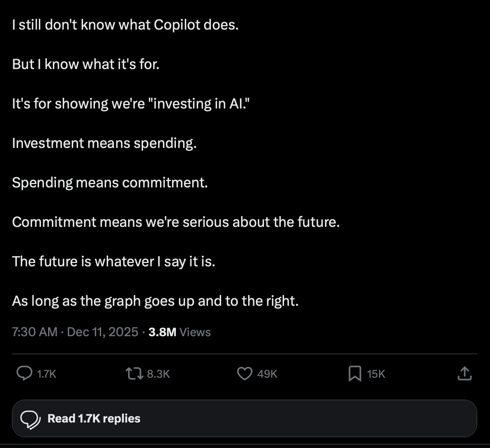Click the 49K likes count
Viewport: 490px width, 448px height.
pos(267,374)
